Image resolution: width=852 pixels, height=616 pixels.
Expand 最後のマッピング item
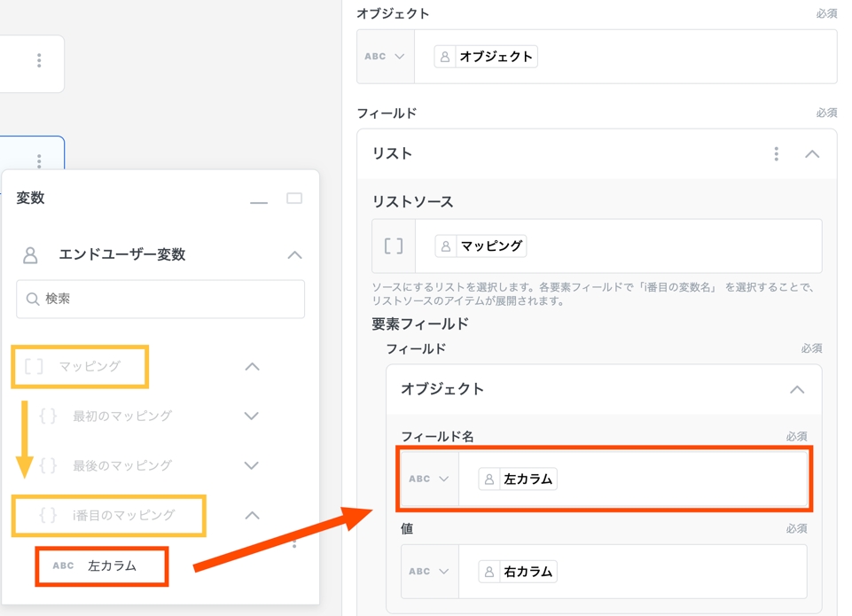click(251, 466)
